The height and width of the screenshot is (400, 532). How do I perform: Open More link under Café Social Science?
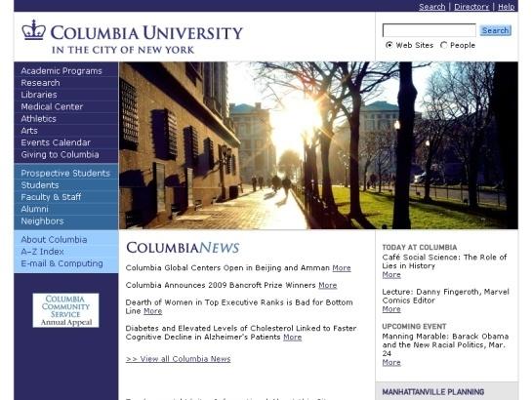(391, 275)
